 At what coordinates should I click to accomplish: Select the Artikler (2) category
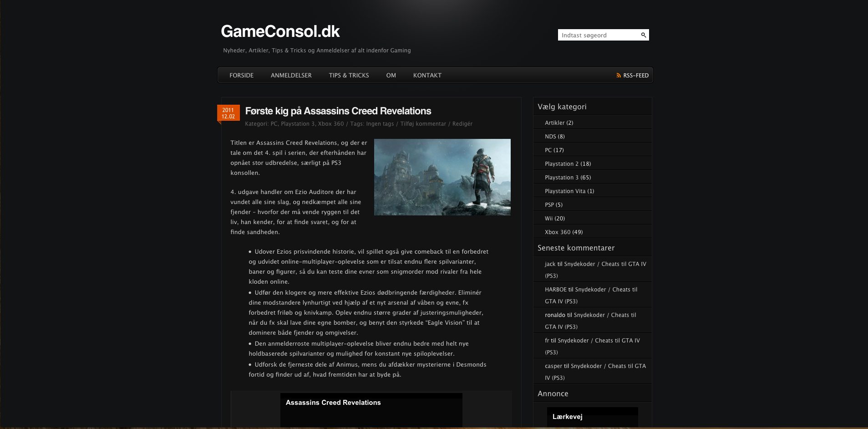tap(559, 123)
